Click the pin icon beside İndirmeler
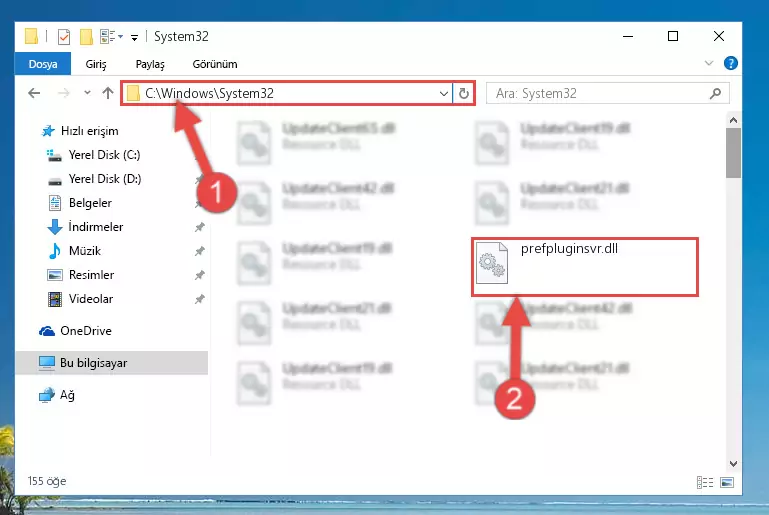769x515 pixels. (x=199, y=227)
